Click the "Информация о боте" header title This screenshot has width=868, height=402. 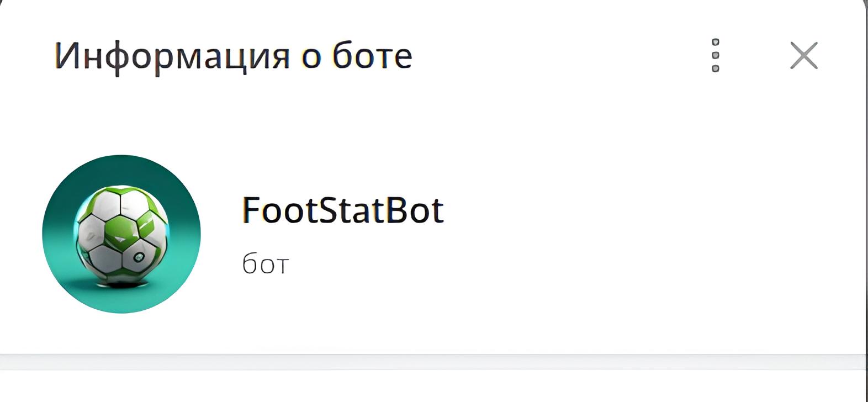point(233,55)
